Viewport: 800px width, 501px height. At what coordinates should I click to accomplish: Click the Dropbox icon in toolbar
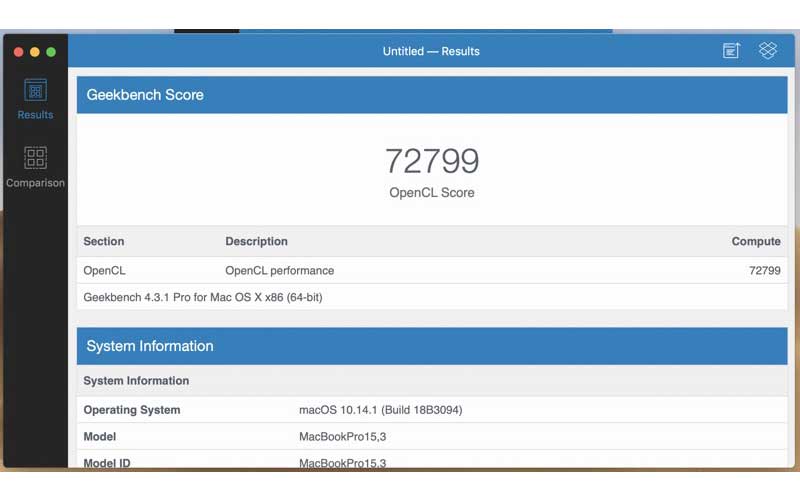(x=767, y=51)
